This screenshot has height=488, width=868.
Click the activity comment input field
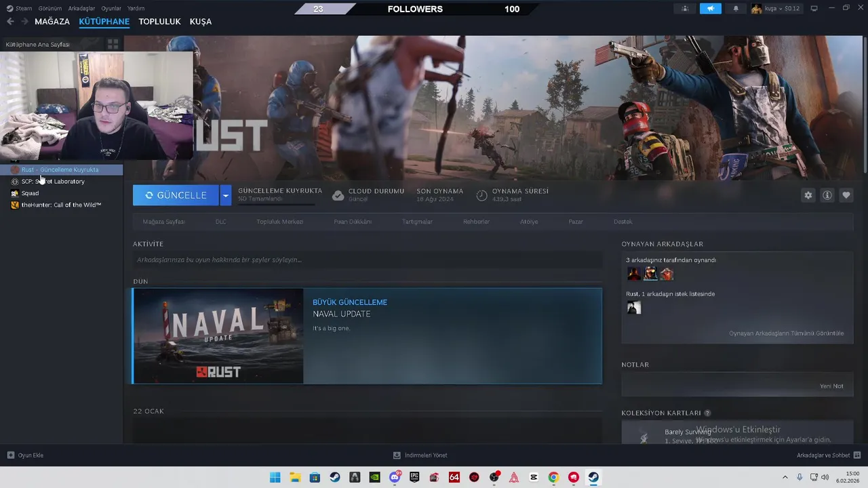(367, 260)
